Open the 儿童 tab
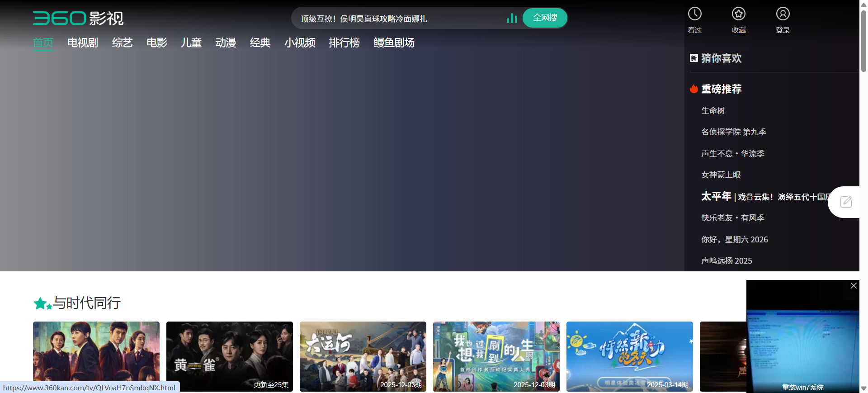This screenshot has height=393, width=868. [191, 43]
